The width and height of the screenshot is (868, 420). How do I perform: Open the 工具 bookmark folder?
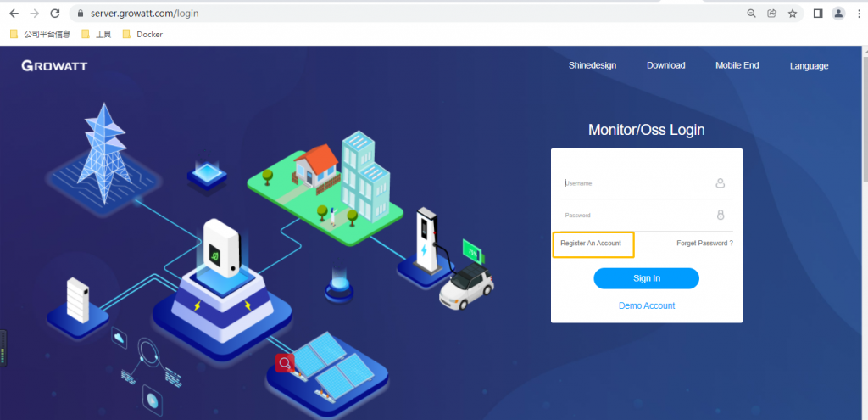[x=97, y=34]
